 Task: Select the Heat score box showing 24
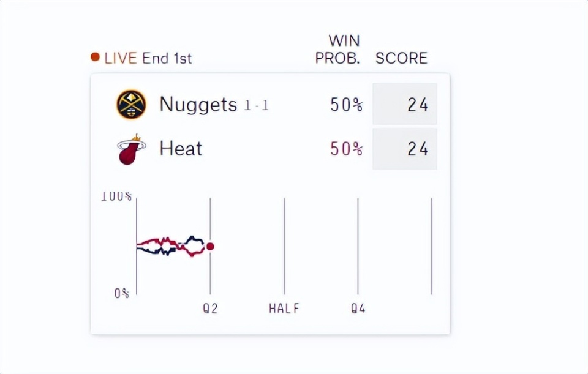(404, 149)
